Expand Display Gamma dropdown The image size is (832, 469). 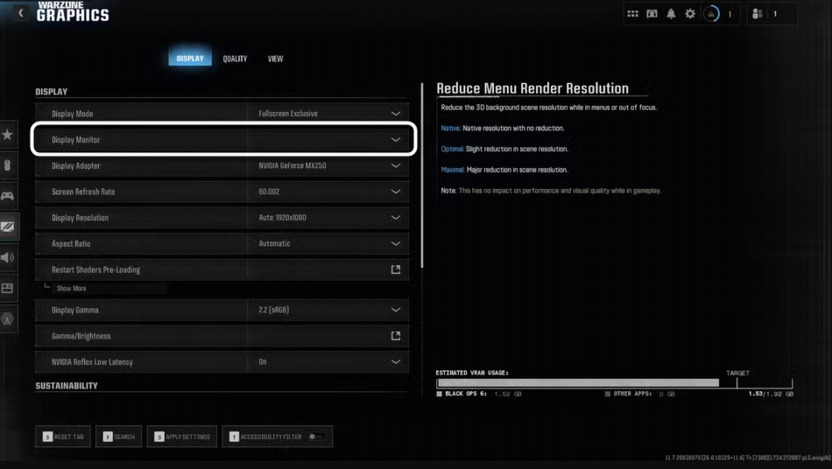(x=395, y=310)
